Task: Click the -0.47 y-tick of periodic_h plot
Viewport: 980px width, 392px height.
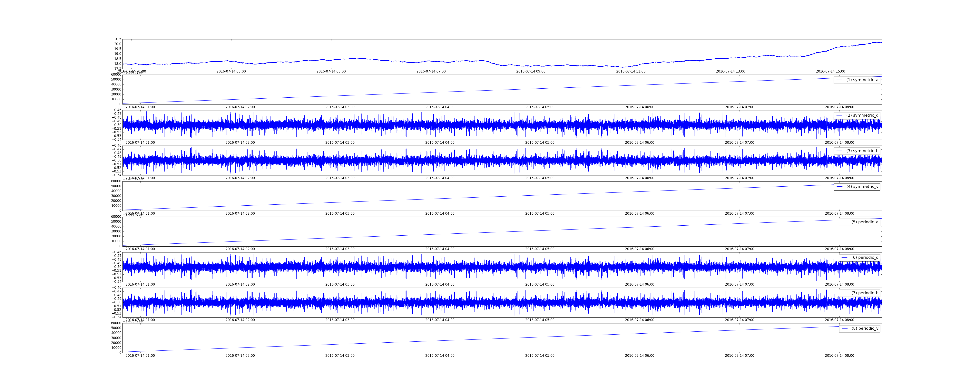Action: [x=116, y=291]
